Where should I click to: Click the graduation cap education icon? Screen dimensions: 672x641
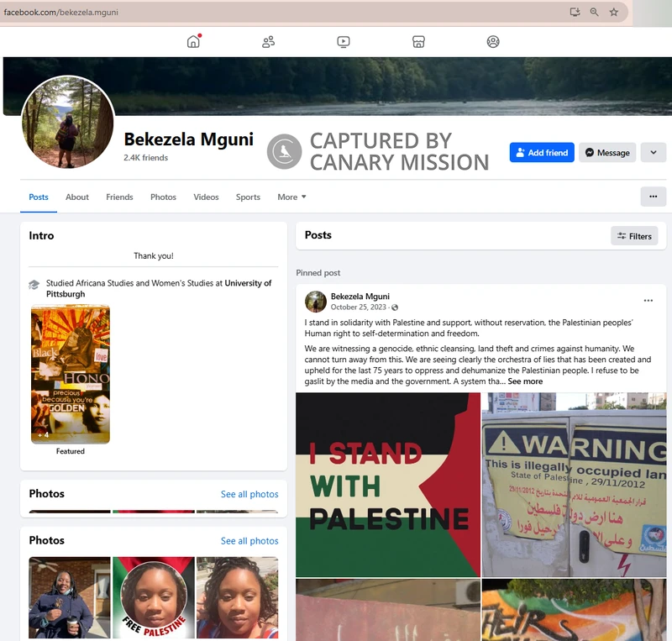[34, 284]
